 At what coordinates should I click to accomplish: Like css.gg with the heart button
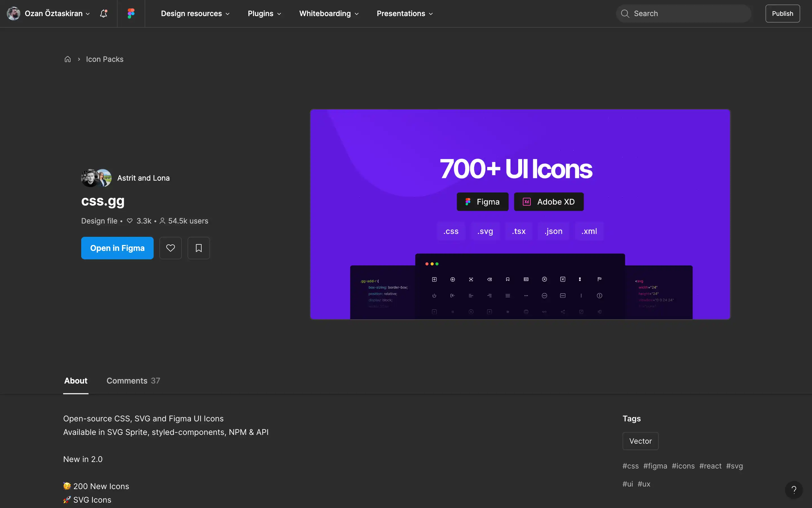[171, 248]
